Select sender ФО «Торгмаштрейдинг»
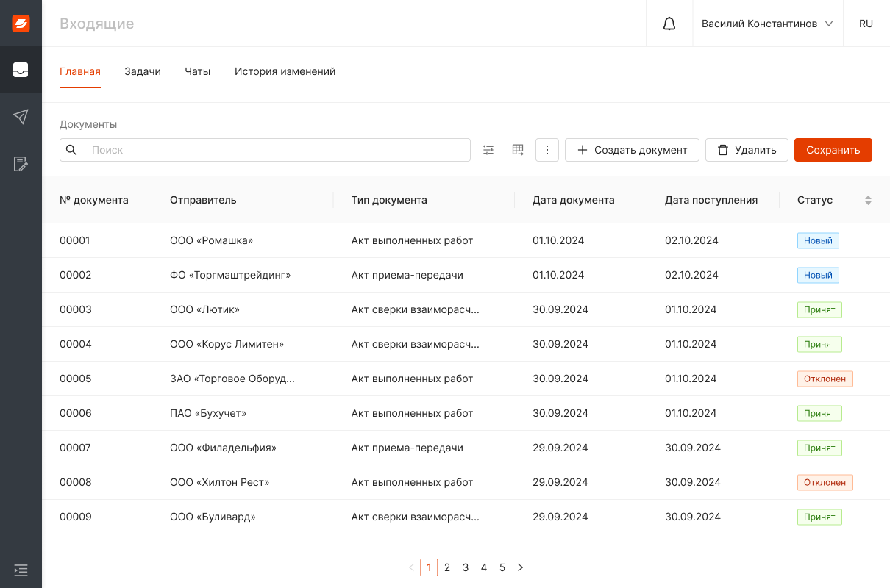This screenshot has height=588, width=890. pyautogui.click(x=230, y=275)
